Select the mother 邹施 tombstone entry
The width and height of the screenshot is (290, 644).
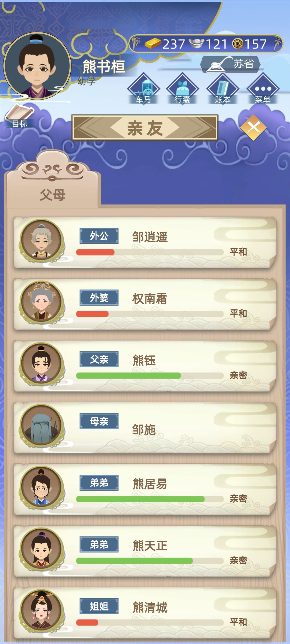(145, 428)
